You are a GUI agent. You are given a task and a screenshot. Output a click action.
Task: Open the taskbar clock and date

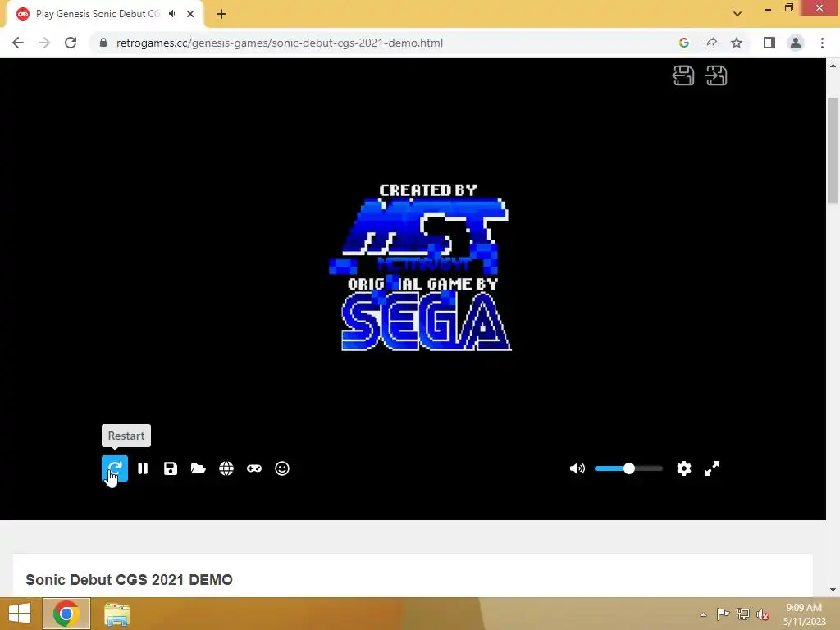tap(804, 614)
